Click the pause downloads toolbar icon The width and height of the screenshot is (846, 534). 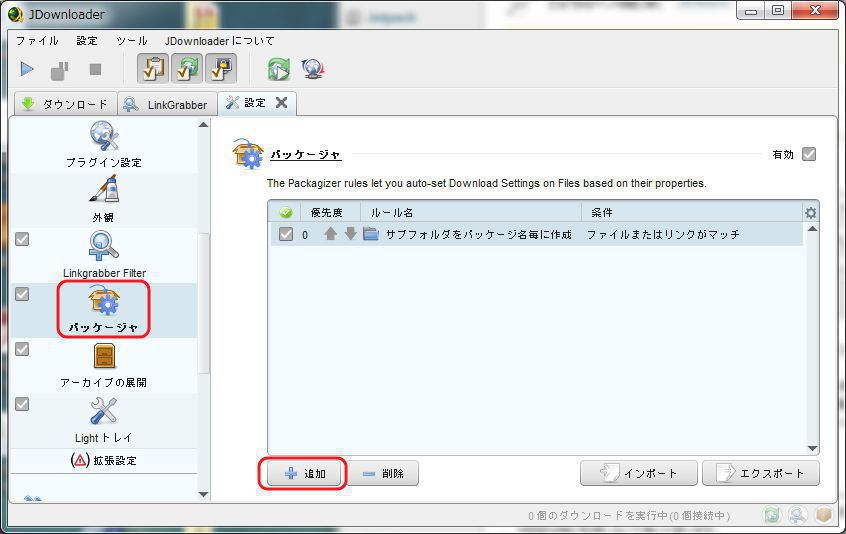(x=60, y=70)
